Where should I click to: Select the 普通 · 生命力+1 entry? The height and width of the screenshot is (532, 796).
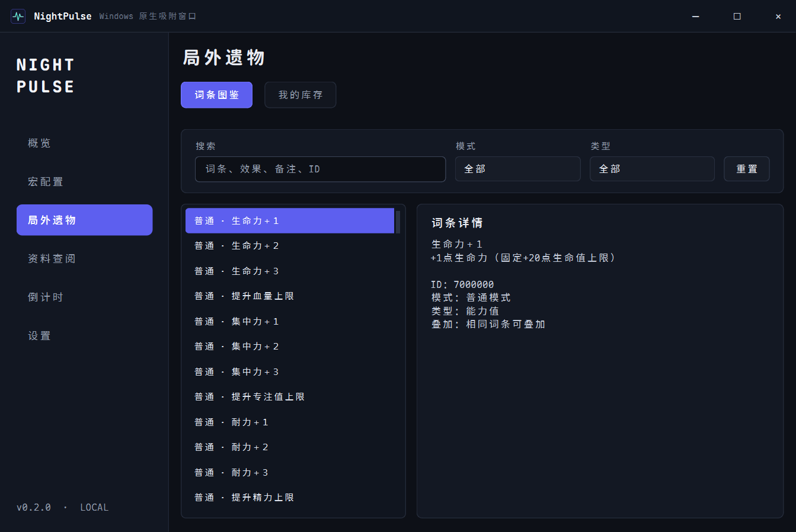coord(290,220)
